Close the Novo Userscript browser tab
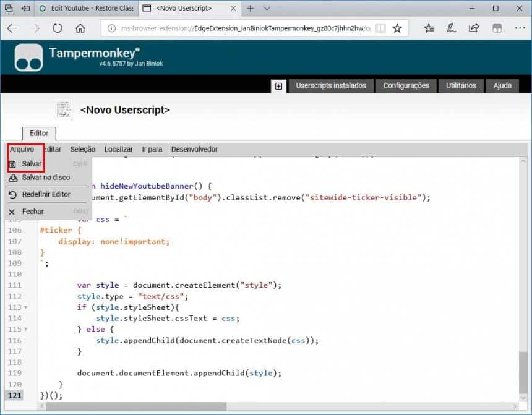This screenshot has height=415, width=532. point(233,8)
